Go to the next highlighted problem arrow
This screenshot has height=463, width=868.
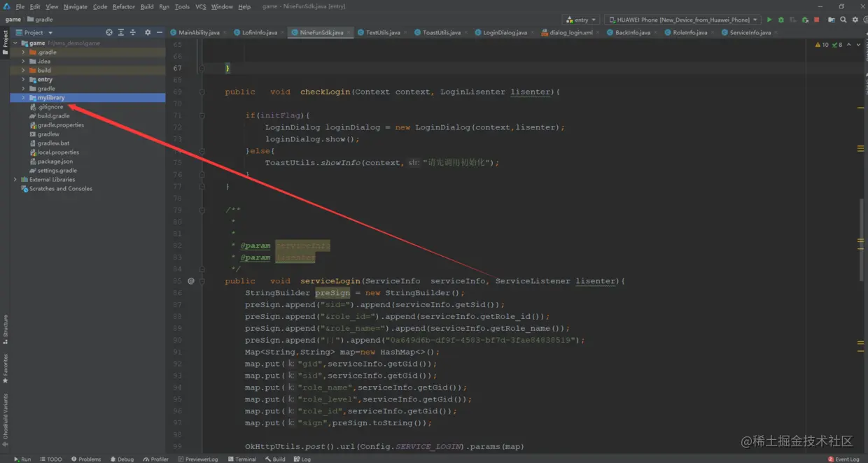click(x=859, y=45)
